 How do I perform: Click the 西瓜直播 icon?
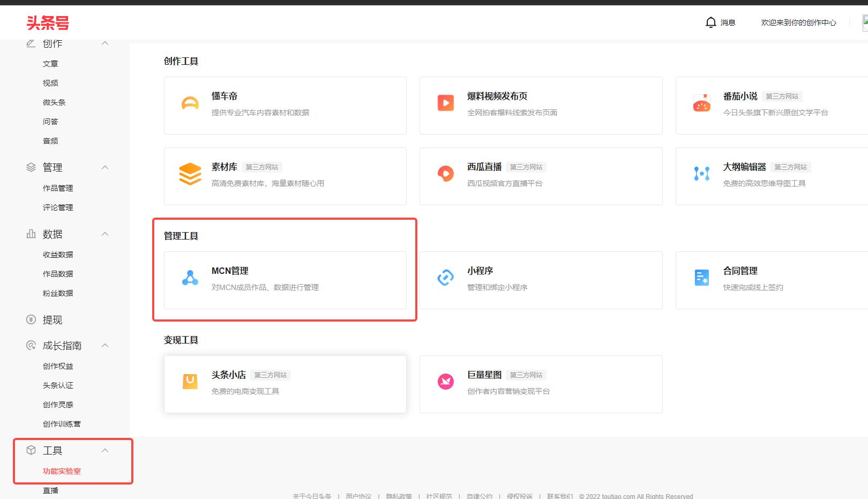[445, 174]
